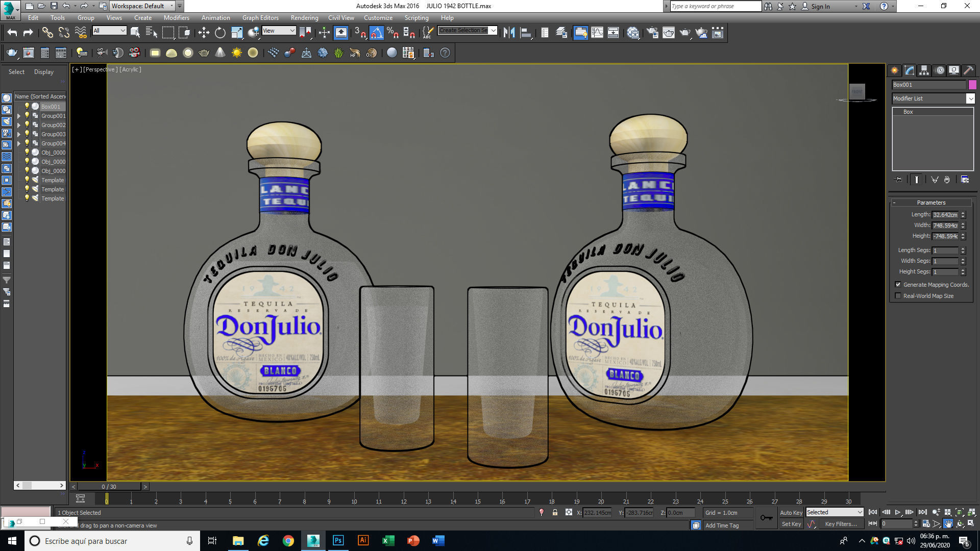
Task: Click the Auto Key button
Action: point(791,513)
